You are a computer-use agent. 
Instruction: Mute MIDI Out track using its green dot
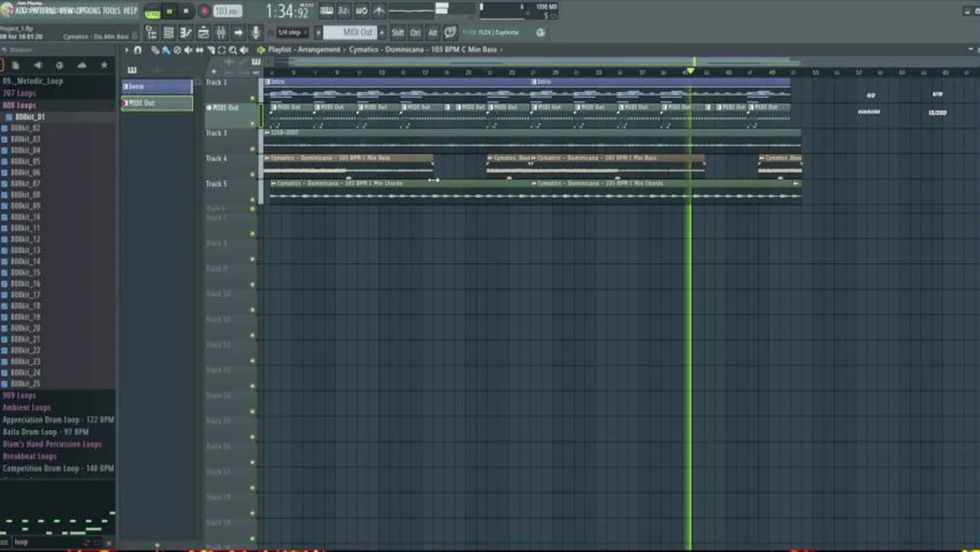(x=252, y=123)
